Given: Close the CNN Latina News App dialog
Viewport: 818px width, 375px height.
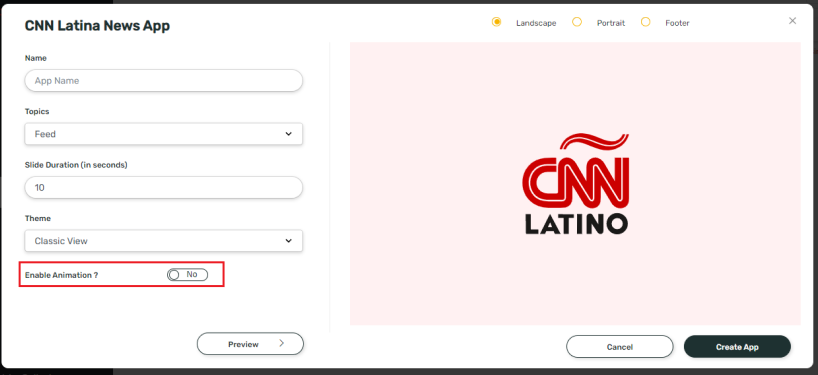Looking at the screenshot, I should pyautogui.click(x=792, y=21).
